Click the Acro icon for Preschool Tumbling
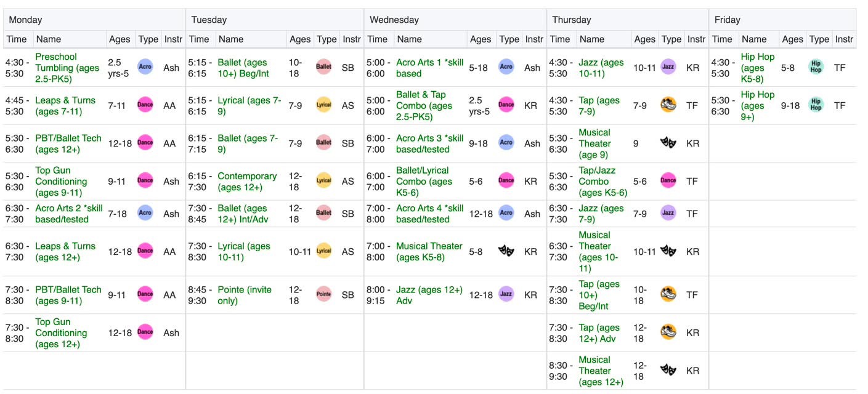Screen dimensions: 868x394 pos(145,67)
